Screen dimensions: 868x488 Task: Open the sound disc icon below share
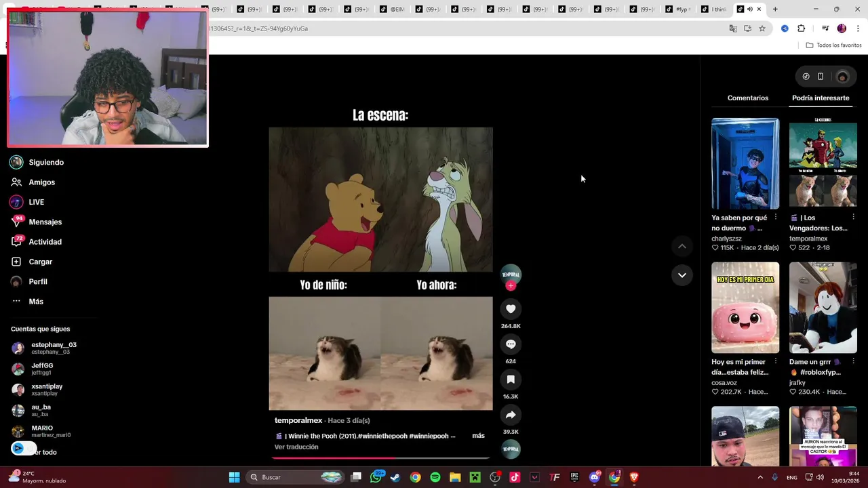tap(511, 449)
